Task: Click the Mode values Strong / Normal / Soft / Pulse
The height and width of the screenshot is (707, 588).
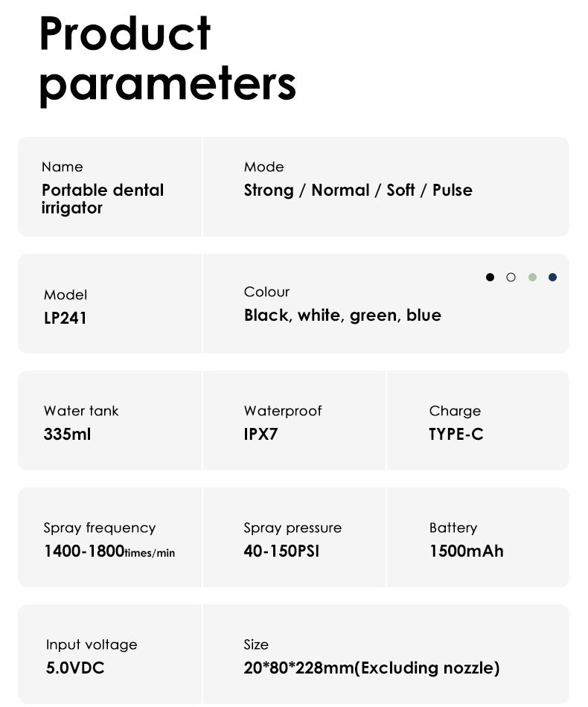Action: (358, 191)
